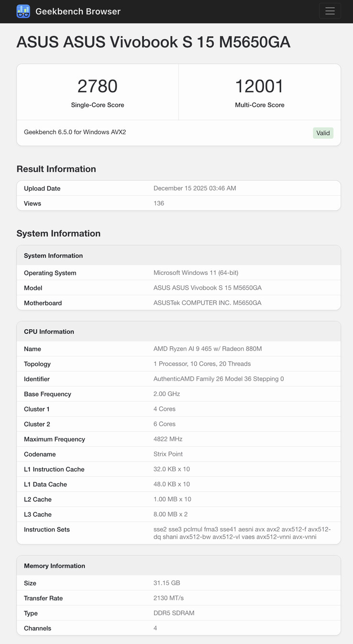Screen dimensions: 353x644
Task: Select the Codename value Strix Point
Action: tap(167, 454)
